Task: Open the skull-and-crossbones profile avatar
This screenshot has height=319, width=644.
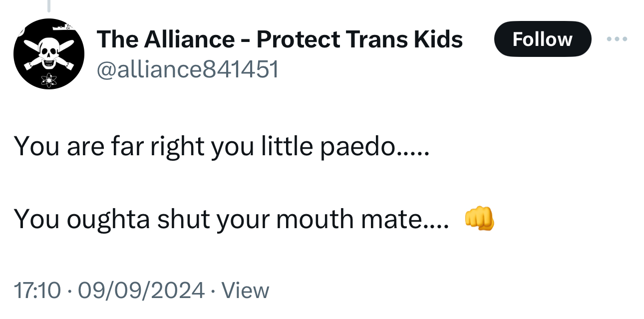Action: 48,54
